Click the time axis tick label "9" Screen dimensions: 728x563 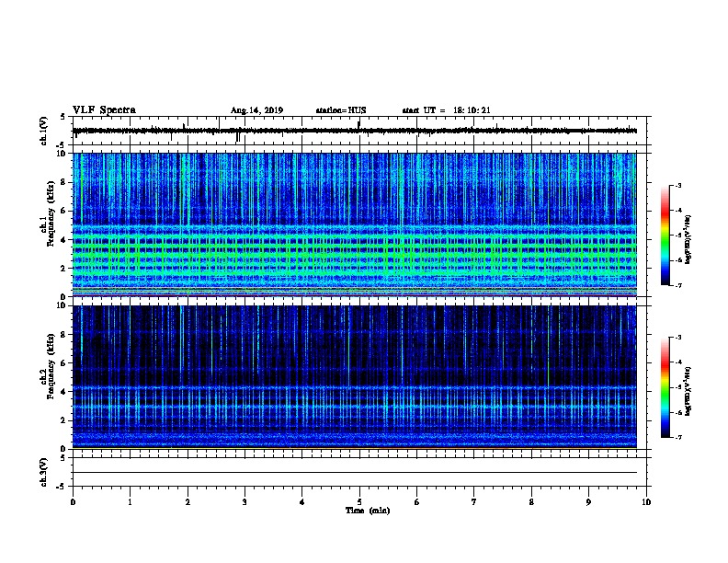(588, 501)
